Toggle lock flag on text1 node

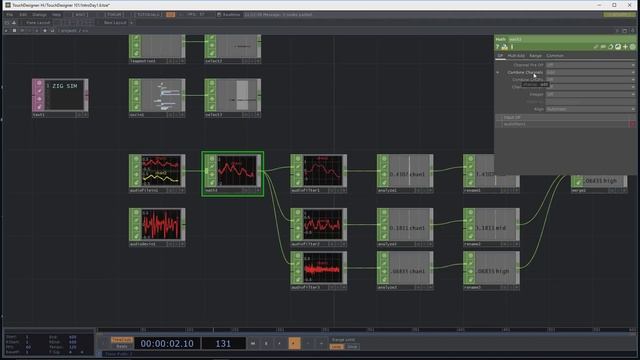[x=39, y=98]
